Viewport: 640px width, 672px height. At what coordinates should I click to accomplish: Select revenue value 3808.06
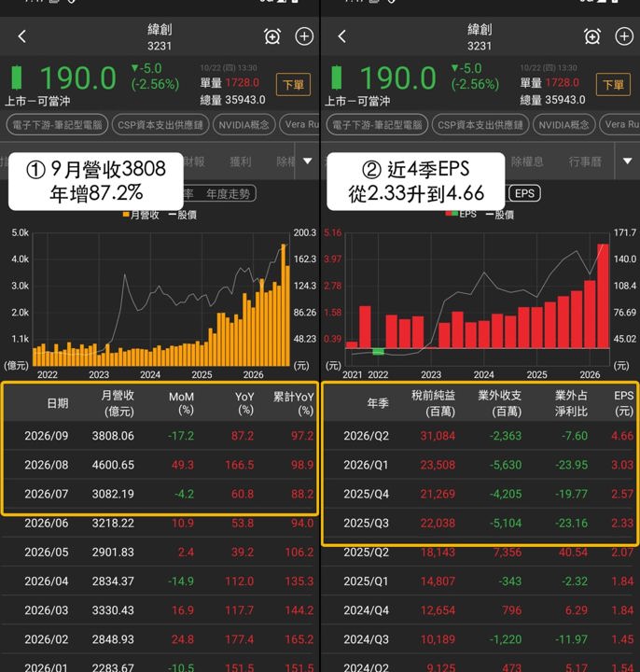click(x=113, y=436)
